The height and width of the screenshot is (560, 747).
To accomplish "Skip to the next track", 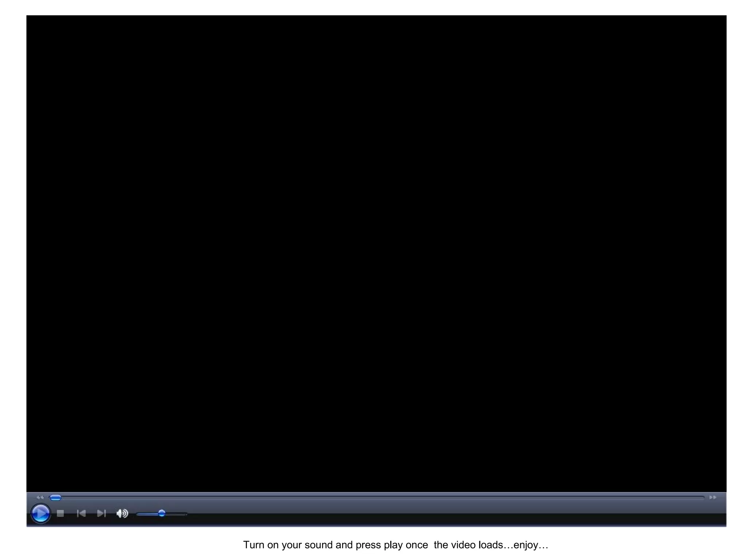I will tap(101, 513).
